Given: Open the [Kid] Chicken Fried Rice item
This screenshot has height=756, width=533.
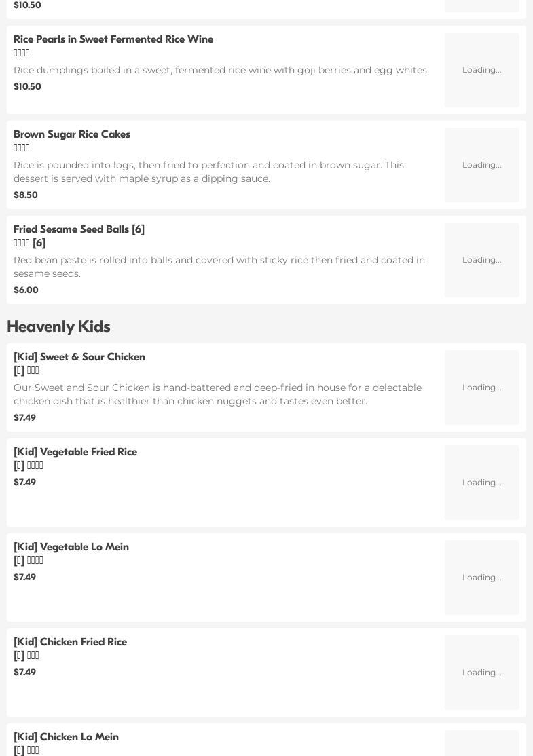Looking at the screenshot, I should (x=70, y=642).
